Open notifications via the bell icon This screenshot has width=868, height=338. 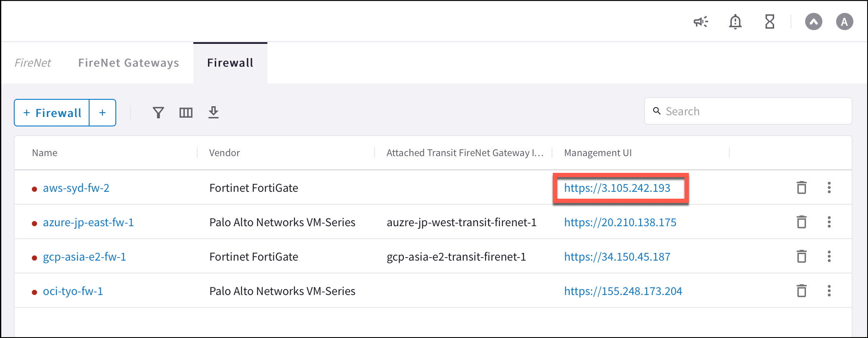coord(735,21)
